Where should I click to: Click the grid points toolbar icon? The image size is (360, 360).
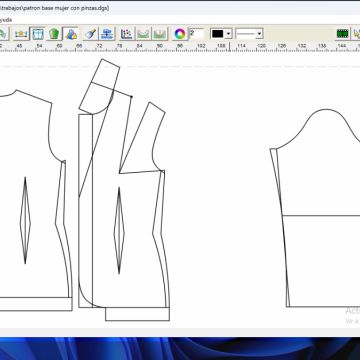127,34
